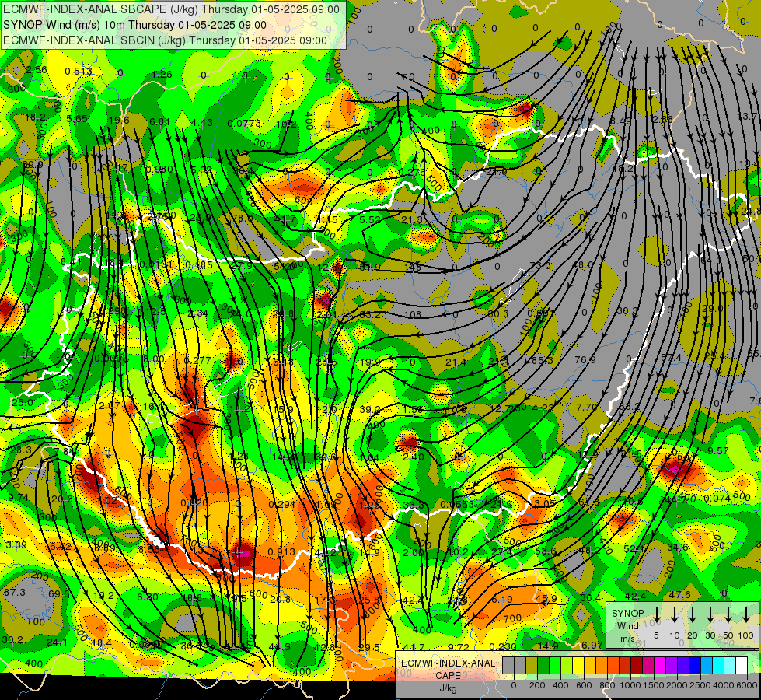
Task: Click the 6000 tick label on CAPE scale
Action: tap(747, 685)
